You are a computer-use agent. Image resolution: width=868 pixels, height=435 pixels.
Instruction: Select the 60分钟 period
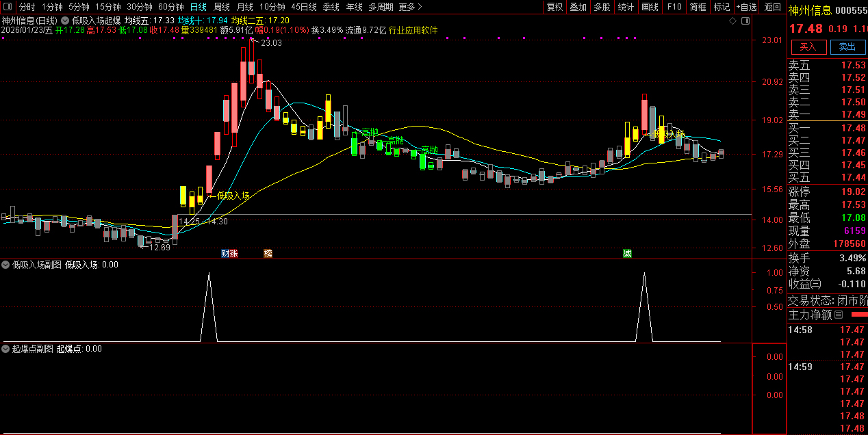pos(171,7)
